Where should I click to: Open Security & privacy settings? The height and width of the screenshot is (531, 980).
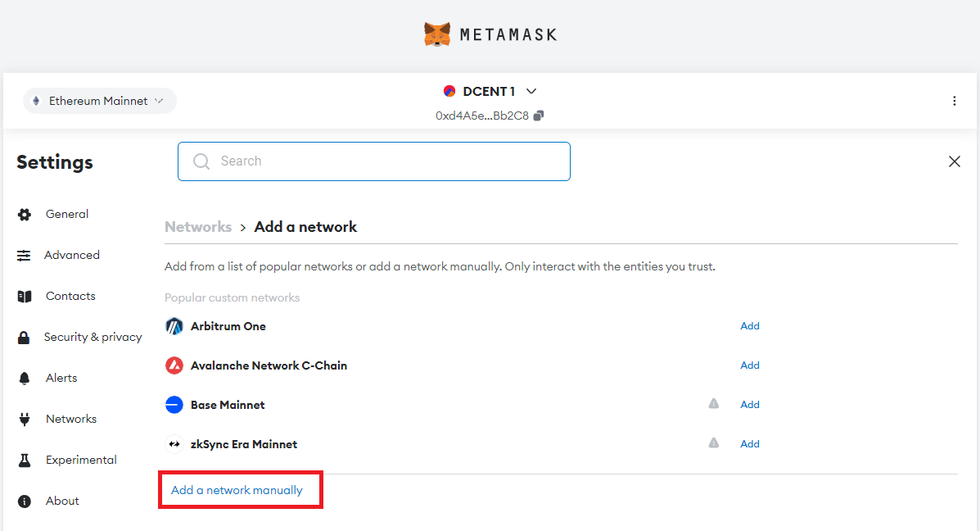tap(93, 337)
